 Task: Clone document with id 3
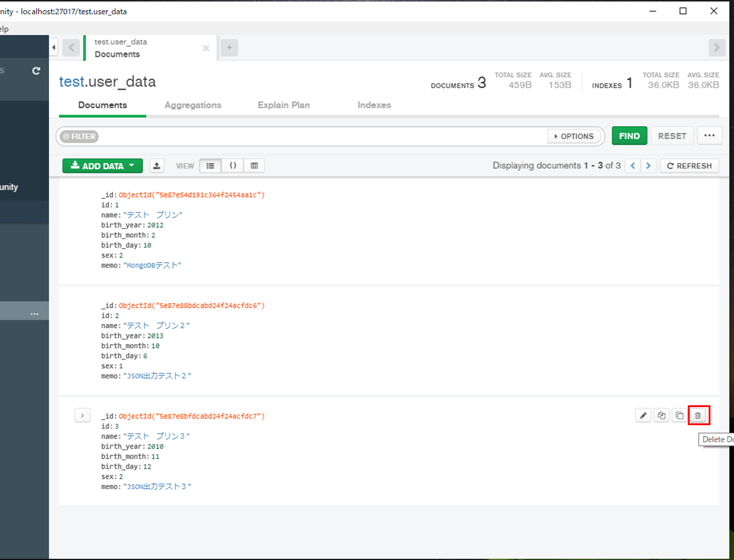click(661, 415)
